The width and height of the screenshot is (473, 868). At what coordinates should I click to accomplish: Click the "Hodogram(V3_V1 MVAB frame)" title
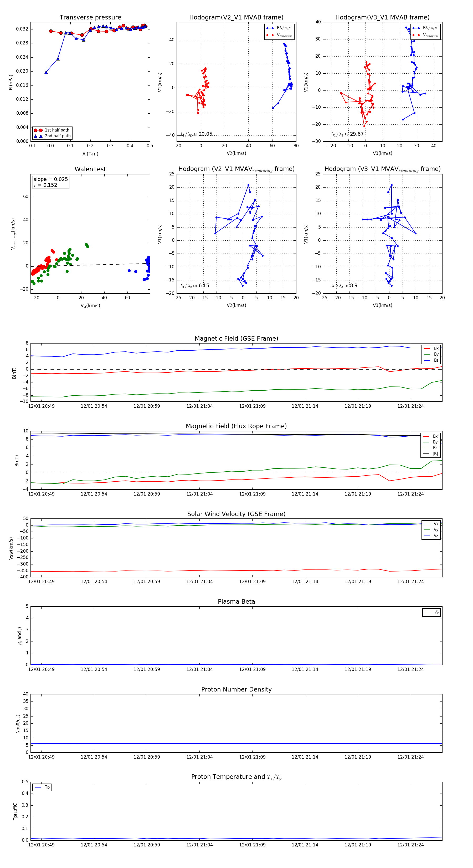382,18
